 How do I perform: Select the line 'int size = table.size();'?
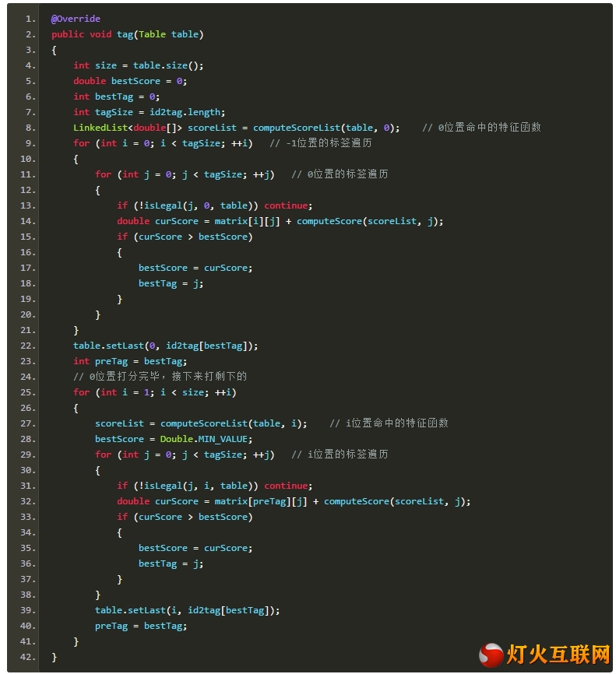[x=138, y=65]
